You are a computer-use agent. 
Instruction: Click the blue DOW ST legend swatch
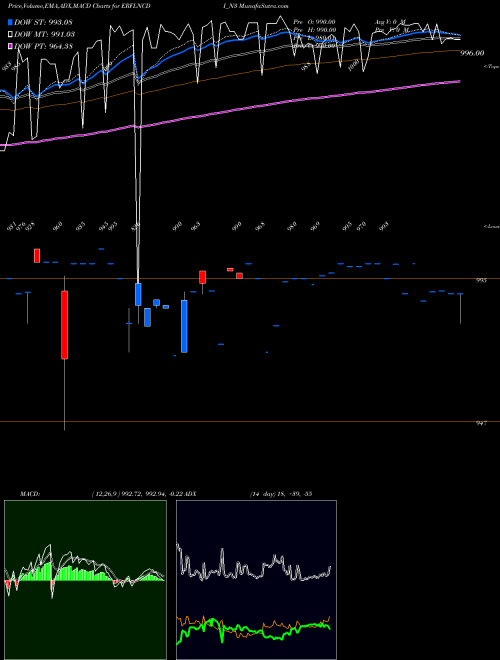click(10, 22)
